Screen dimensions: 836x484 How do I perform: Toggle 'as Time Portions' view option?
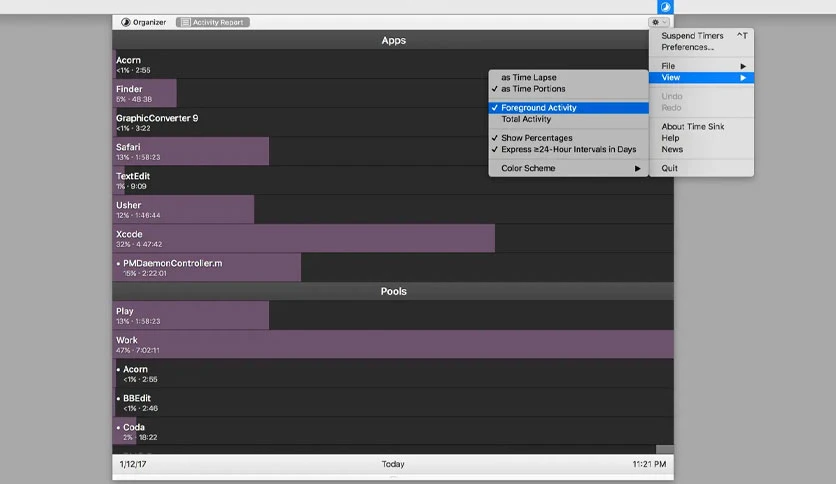coord(568,88)
